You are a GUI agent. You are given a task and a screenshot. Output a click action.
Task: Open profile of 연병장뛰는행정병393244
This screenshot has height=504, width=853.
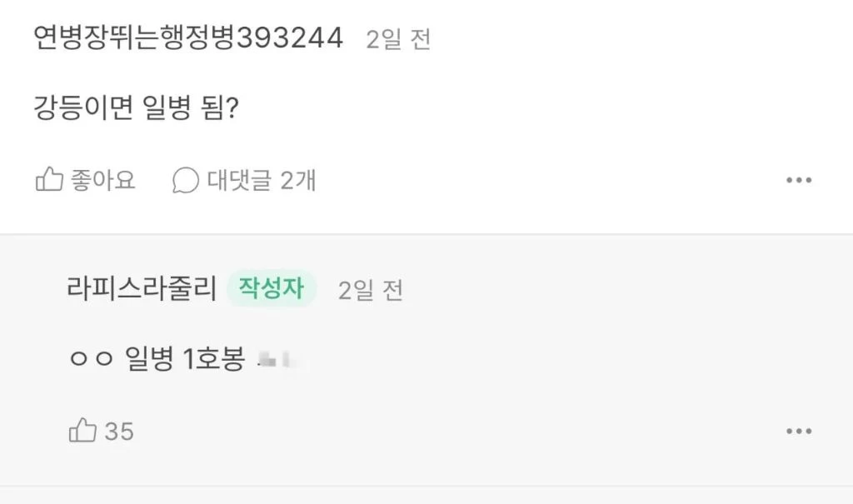188,38
